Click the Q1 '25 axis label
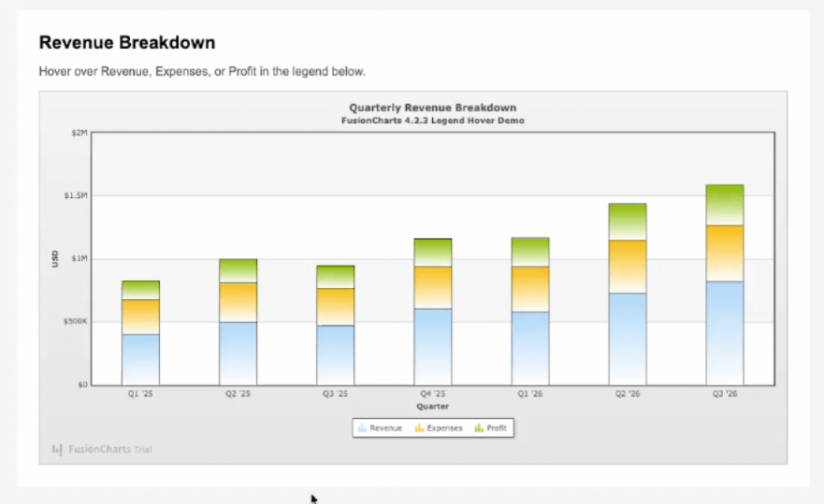 [141, 394]
